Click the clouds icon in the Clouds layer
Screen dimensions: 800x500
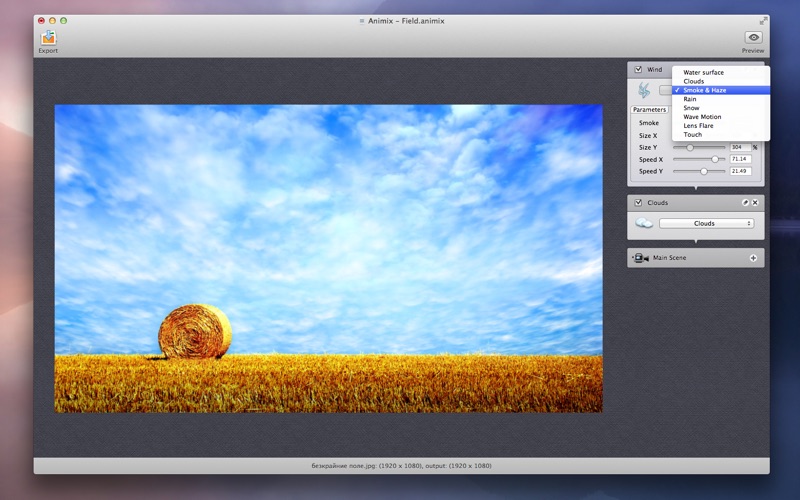click(644, 223)
